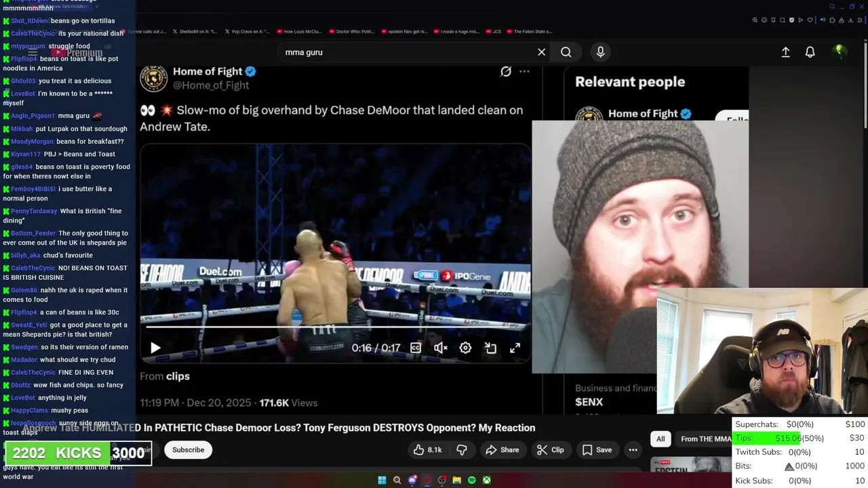Open the Windows Start button
Viewport: 868px width, 488px height.
click(382, 480)
